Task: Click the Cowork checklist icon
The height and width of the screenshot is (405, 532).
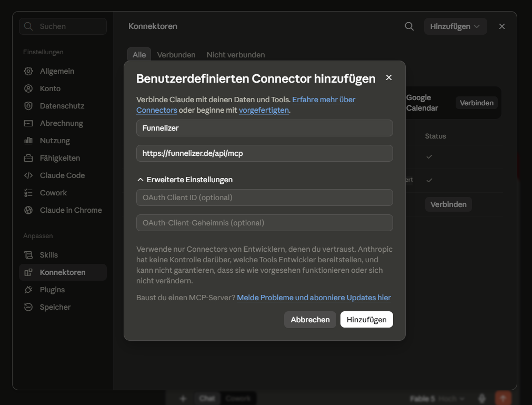Action: tap(28, 192)
